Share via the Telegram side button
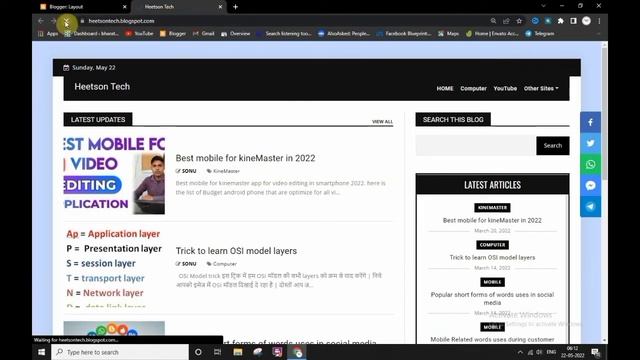 coord(590,207)
